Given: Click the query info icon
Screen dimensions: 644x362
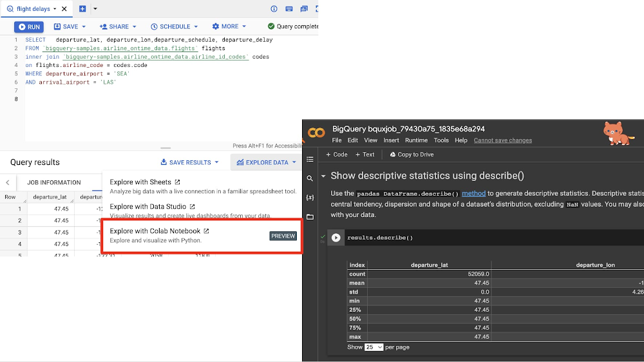Looking at the screenshot, I should pos(274,8).
